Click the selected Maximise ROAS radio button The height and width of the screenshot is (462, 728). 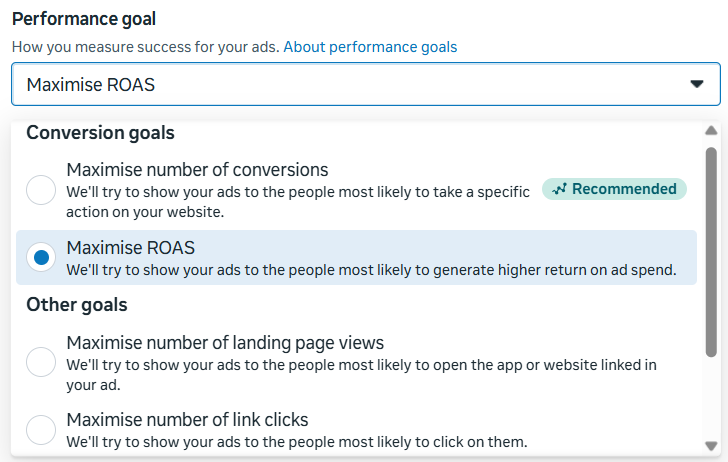tap(41, 258)
